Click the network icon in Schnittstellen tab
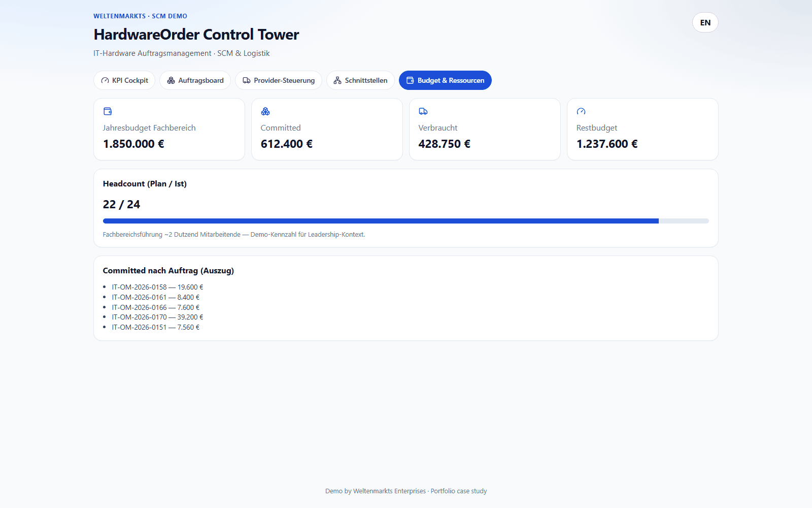812x508 pixels. (x=337, y=80)
